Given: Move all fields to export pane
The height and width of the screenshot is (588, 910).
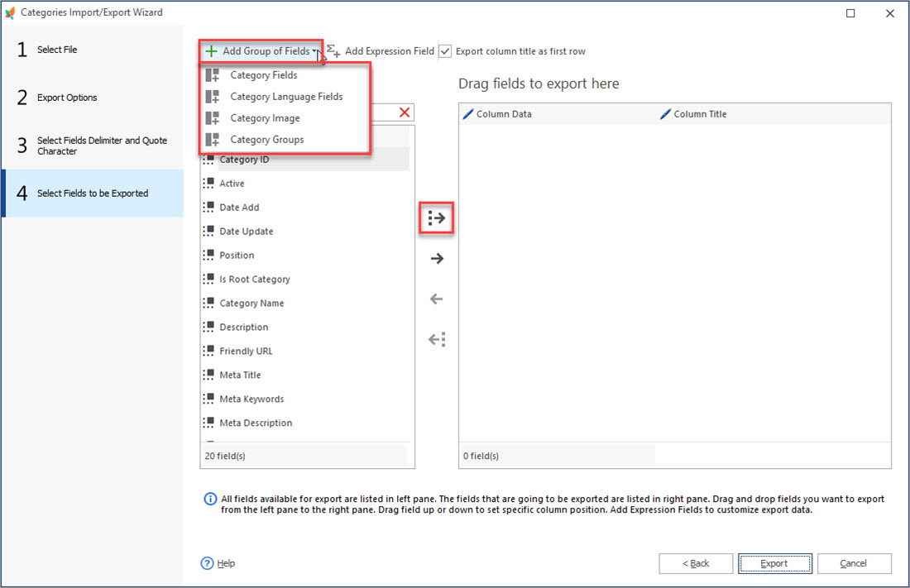Looking at the screenshot, I should tap(437, 218).
